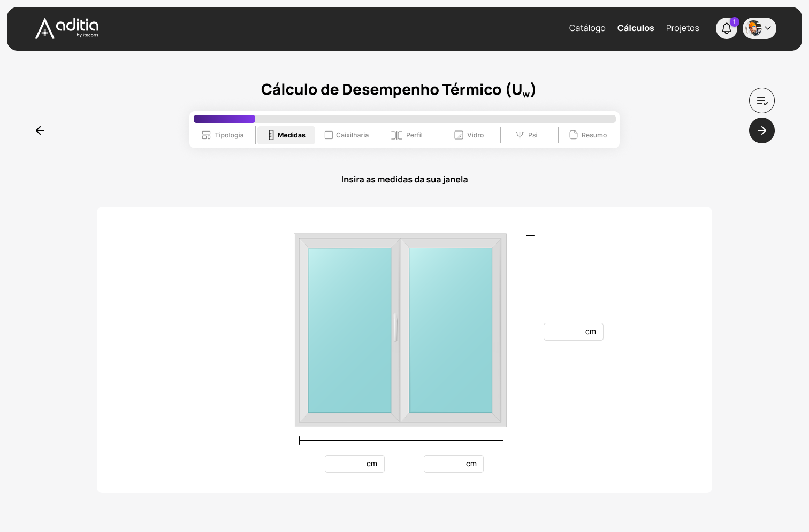Open the Catálogo menu item
This screenshot has height=532, width=809.
tap(587, 28)
